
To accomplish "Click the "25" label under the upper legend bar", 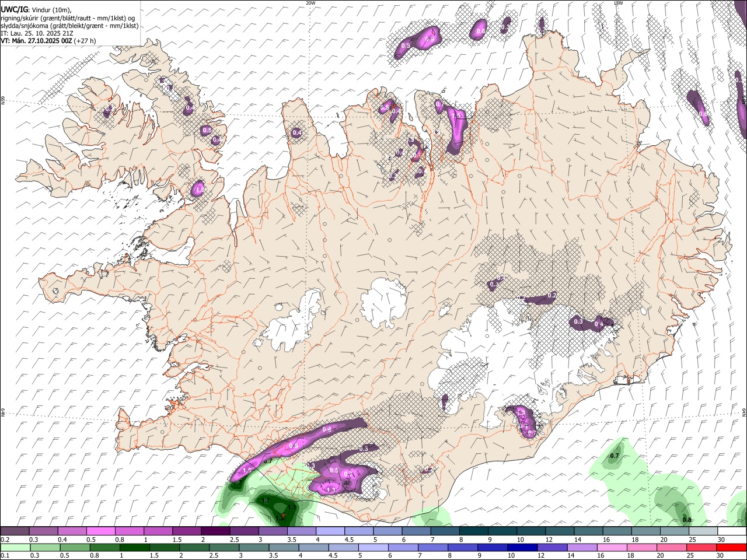I will tap(692, 540).
